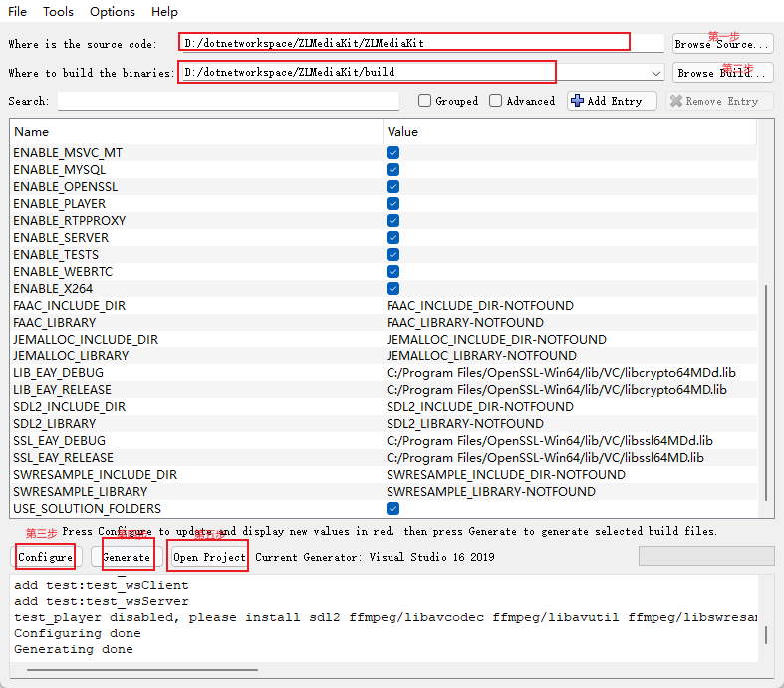Open the Tools menu
This screenshot has width=784, height=688.
(58, 12)
